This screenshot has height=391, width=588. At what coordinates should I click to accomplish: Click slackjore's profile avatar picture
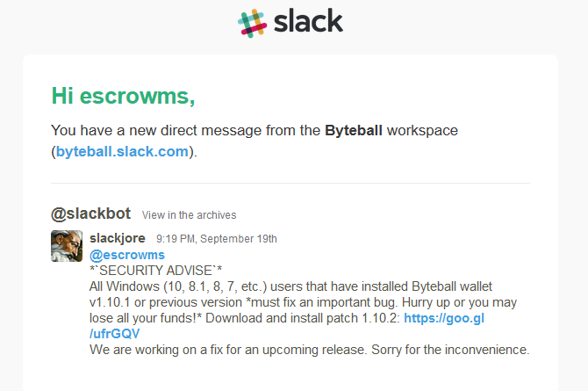[x=67, y=246]
